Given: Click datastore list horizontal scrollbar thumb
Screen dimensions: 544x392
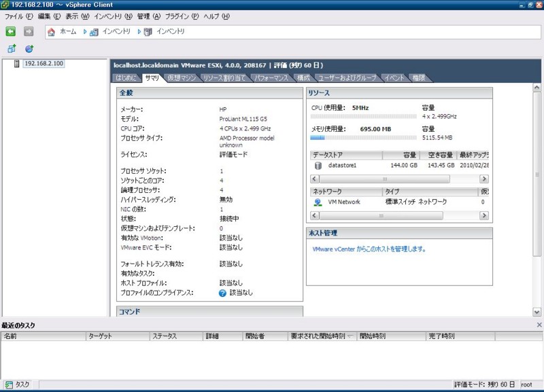Looking at the screenshot, I should [384, 179].
